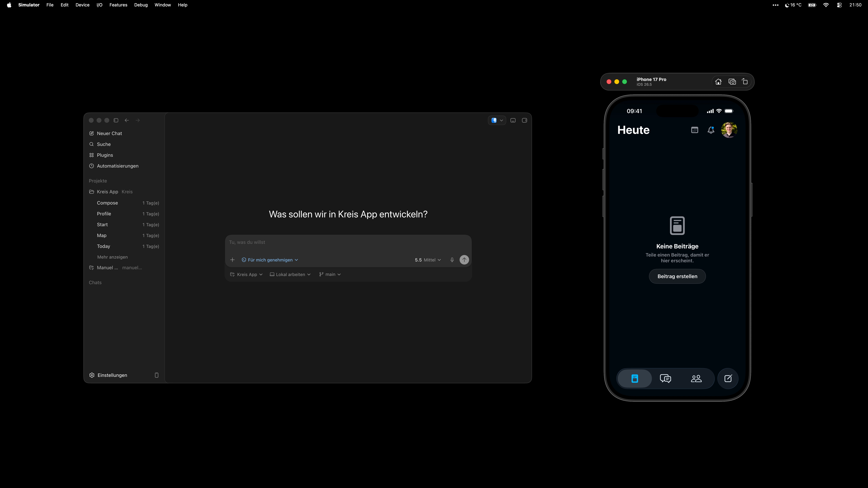The width and height of the screenshot is (868, 488).
Task: Select the people tab in the iPhone tab bar
Action: click(696, 379)
